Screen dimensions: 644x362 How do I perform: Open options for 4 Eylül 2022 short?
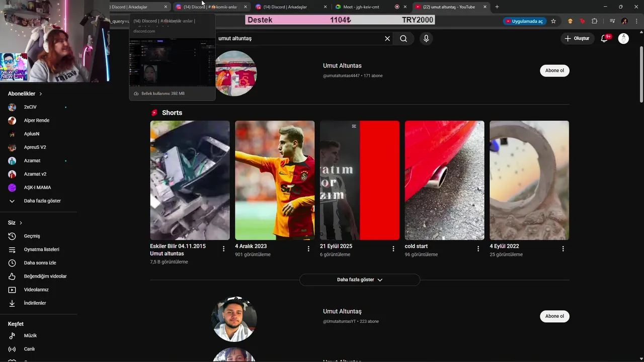click(563, 248)
